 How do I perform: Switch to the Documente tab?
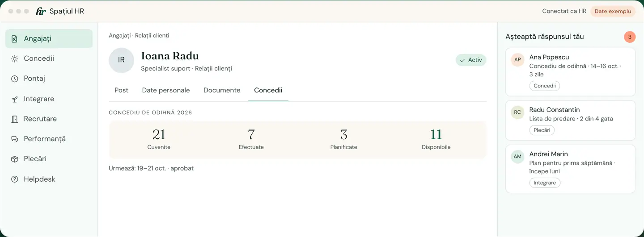[x=222, y=90]
